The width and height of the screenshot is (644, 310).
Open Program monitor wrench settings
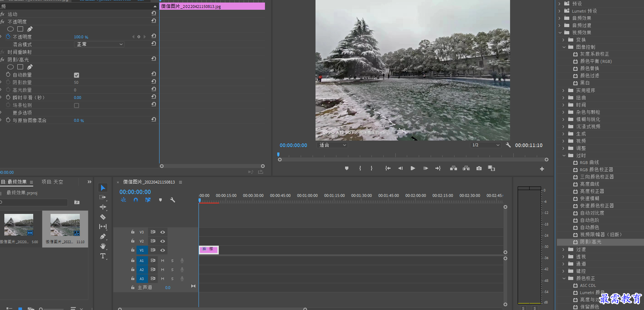508,145
